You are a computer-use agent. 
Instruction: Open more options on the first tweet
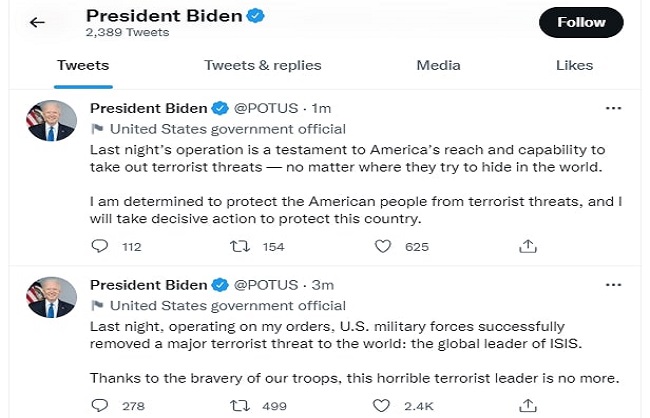pos(616,107)
